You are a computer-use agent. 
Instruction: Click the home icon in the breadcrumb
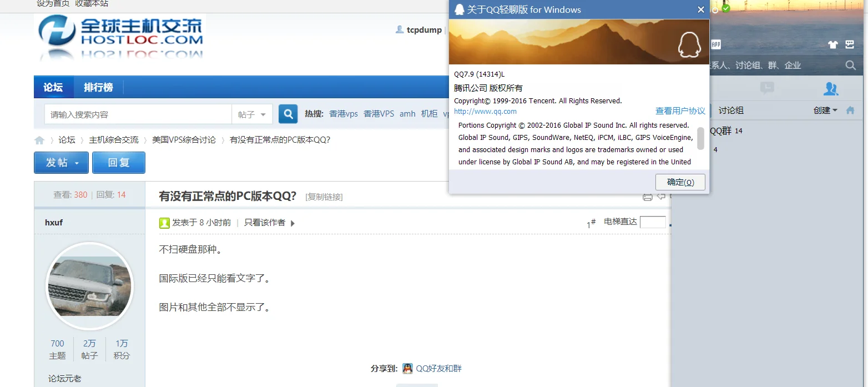(39, 140)
